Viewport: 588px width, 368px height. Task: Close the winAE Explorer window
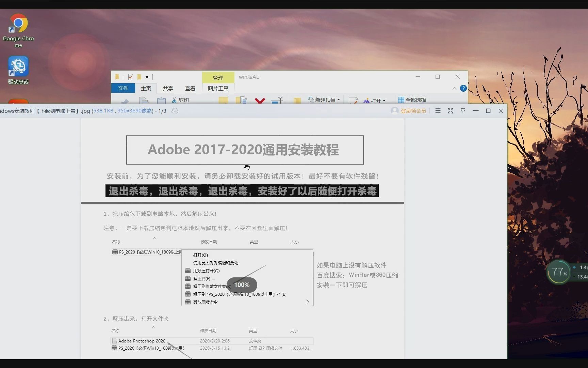pos(458,77)
